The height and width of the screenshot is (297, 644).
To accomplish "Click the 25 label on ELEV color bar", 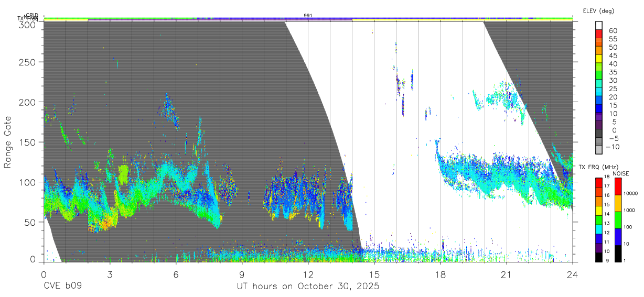I will (x=613, y=89).
